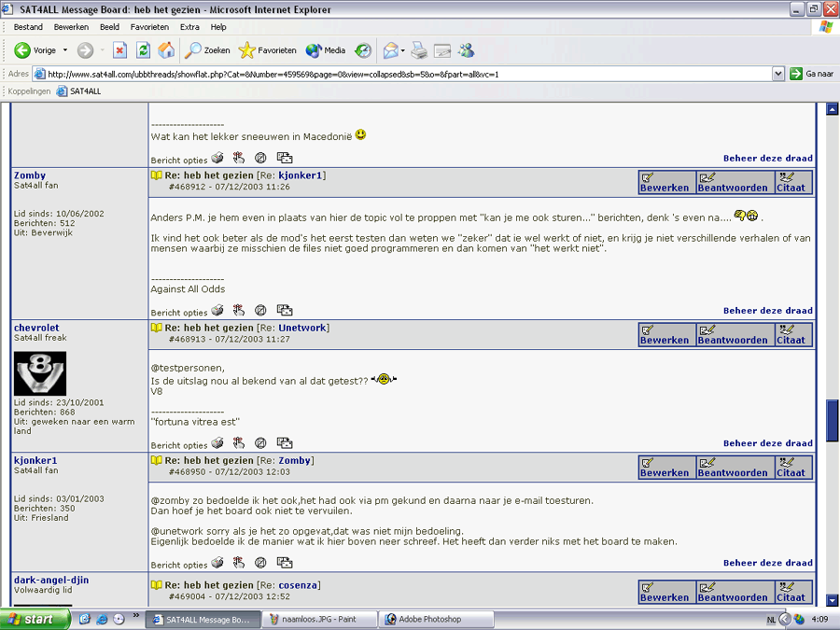Click Bewerken on Zomby's post
The height and width of the screenshot is (630, 840).
(x=666, y=182)
